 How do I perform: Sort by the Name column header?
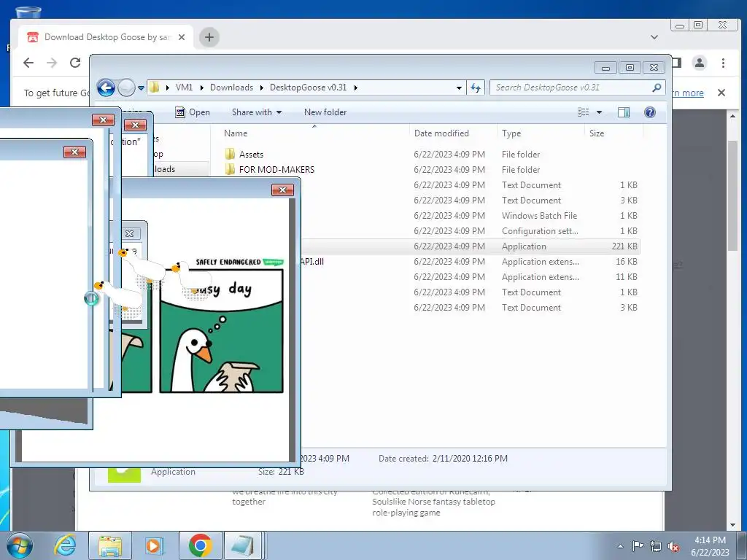point(236,133)
